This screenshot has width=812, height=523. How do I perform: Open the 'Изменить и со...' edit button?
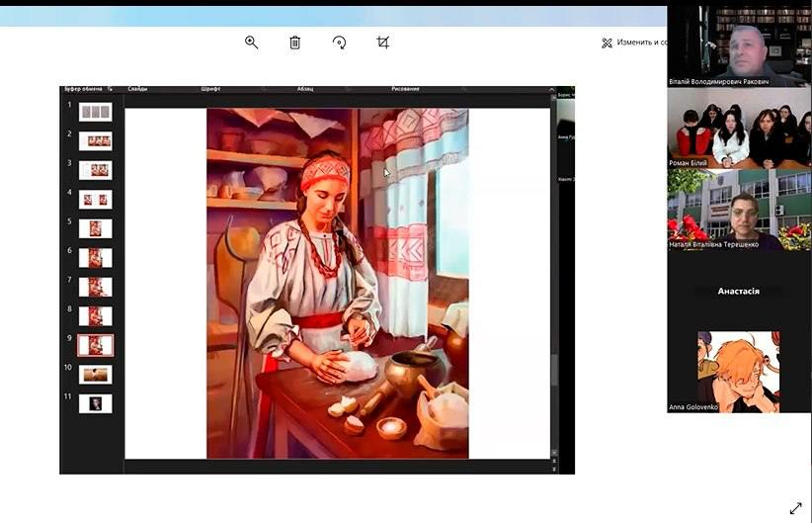tap(634, 43)
